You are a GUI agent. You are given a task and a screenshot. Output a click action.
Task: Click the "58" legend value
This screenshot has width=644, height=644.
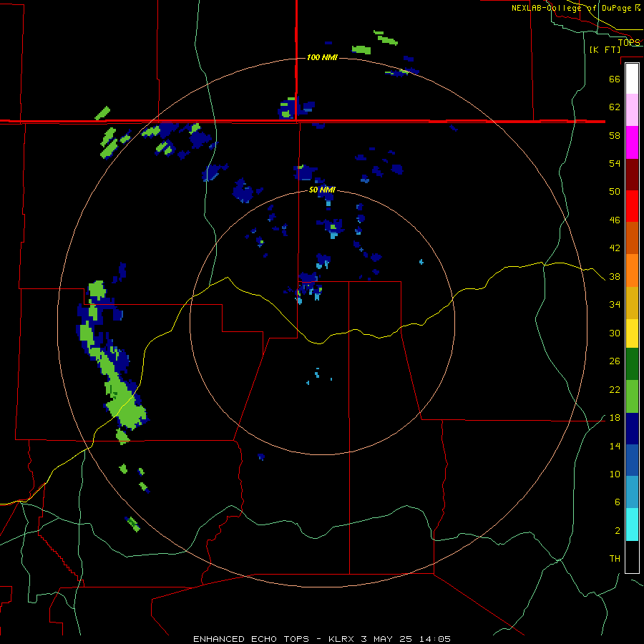615,135
